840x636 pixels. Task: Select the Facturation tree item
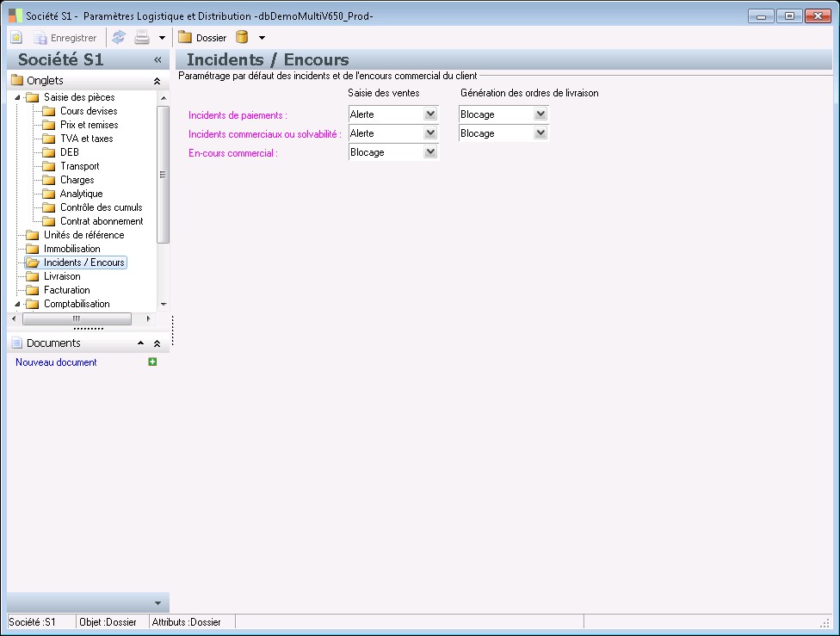(66, 290)
